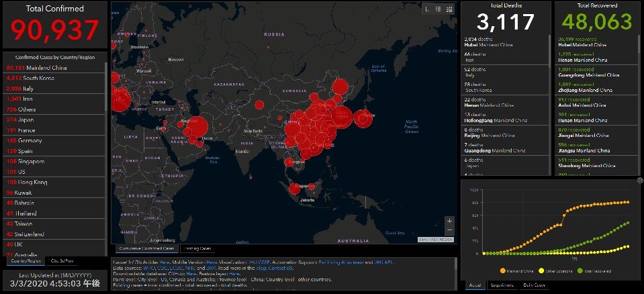Open the map legend list icon
Image resolution: width=644 pixels, height=294 pixels.
tap(439, 9)
